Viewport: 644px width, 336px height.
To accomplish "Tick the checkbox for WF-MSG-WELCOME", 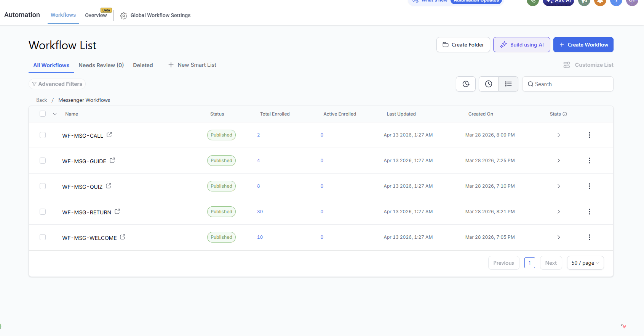I will tap(43, 237).
